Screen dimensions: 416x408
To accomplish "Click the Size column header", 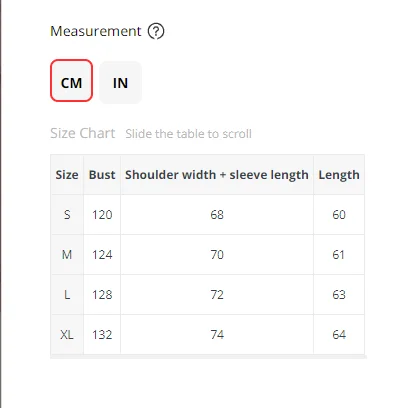I will click(67, 175).
